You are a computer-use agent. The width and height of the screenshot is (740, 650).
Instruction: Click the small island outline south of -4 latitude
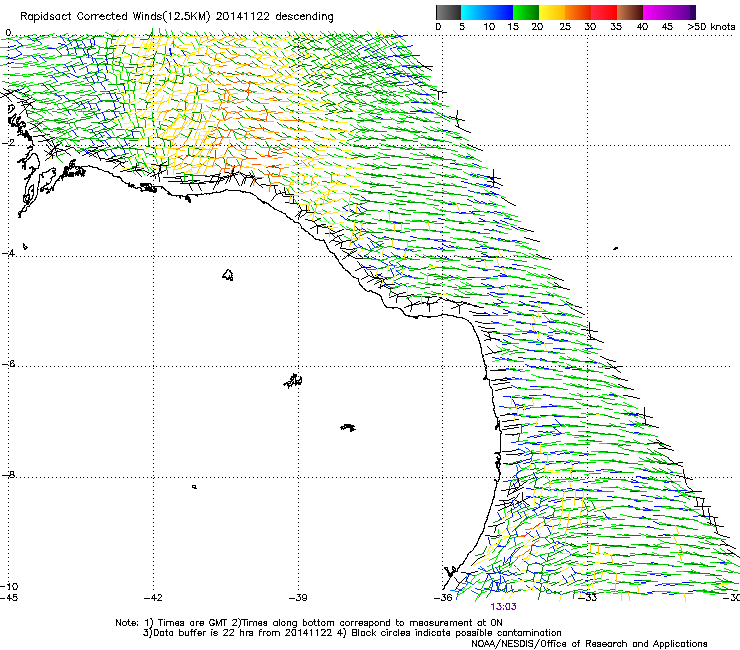228,275
